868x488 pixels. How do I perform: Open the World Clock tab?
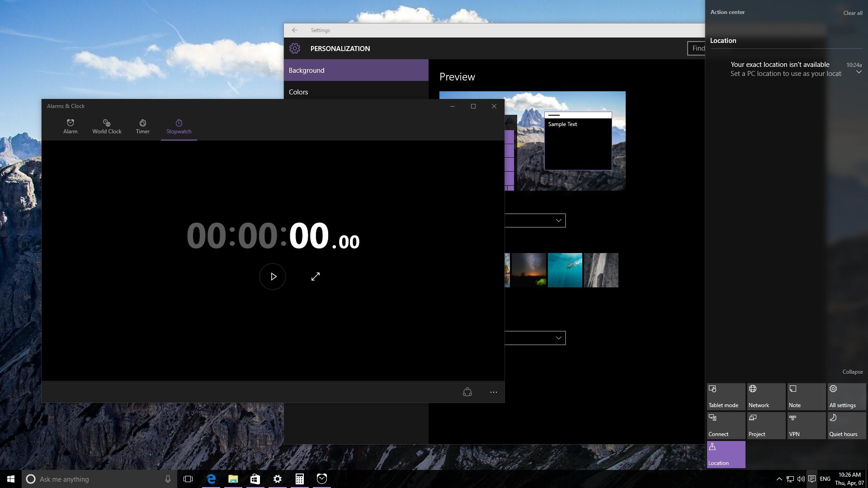point(107,127)
